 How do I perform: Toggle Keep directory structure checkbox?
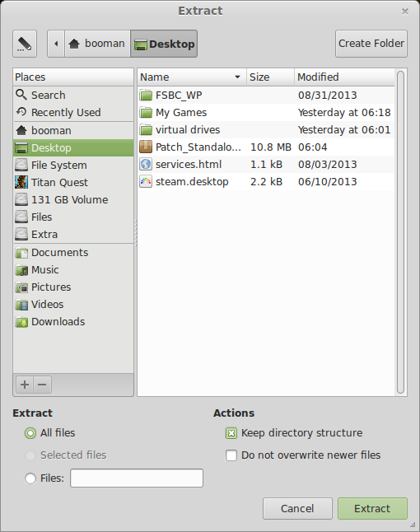click(231, 433)
